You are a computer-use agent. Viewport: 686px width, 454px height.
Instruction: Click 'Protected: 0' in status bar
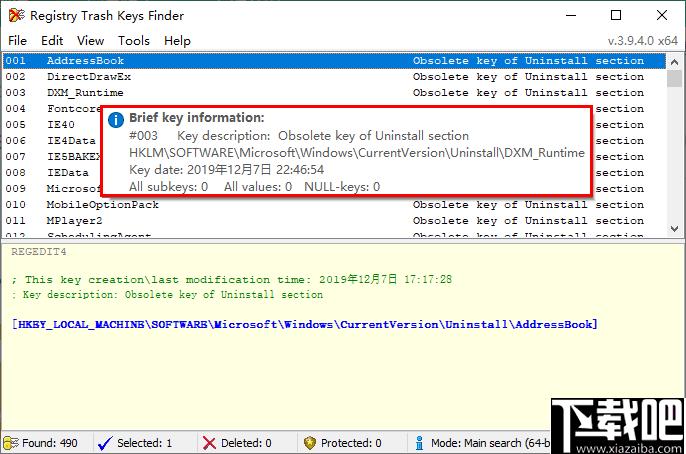[x=351, y=443]
